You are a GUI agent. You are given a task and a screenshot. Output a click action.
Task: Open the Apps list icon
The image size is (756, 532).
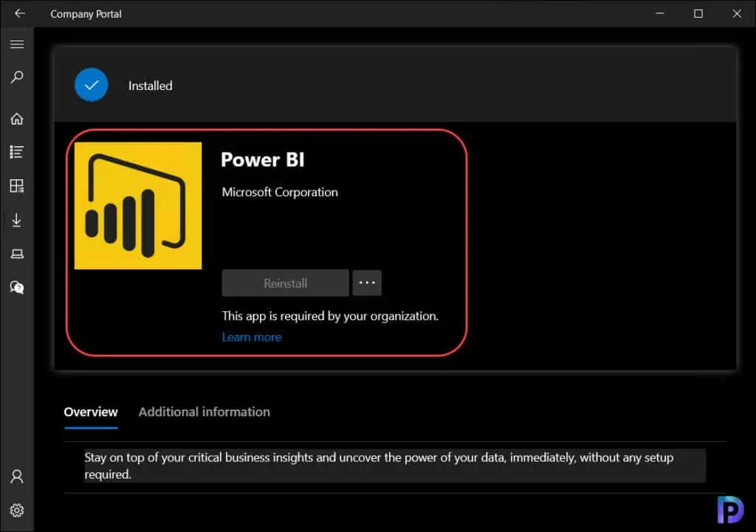coord(17,152)
